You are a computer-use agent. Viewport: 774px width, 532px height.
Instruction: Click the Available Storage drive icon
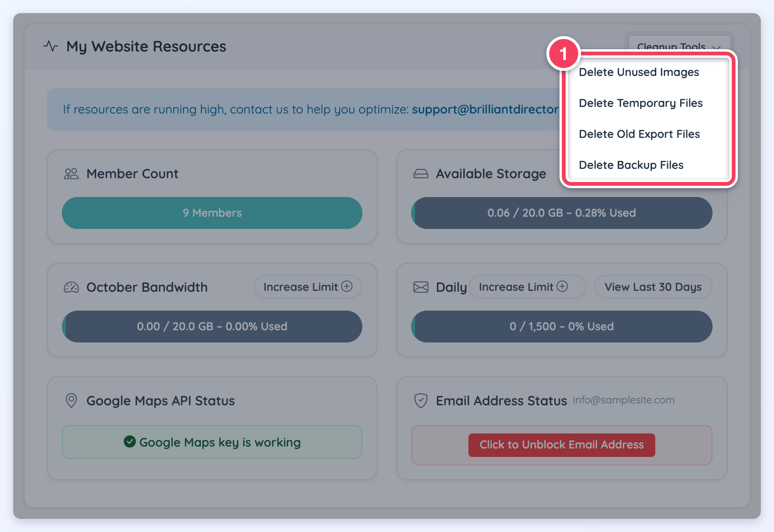pyautogui.click(x=421, y=174)
